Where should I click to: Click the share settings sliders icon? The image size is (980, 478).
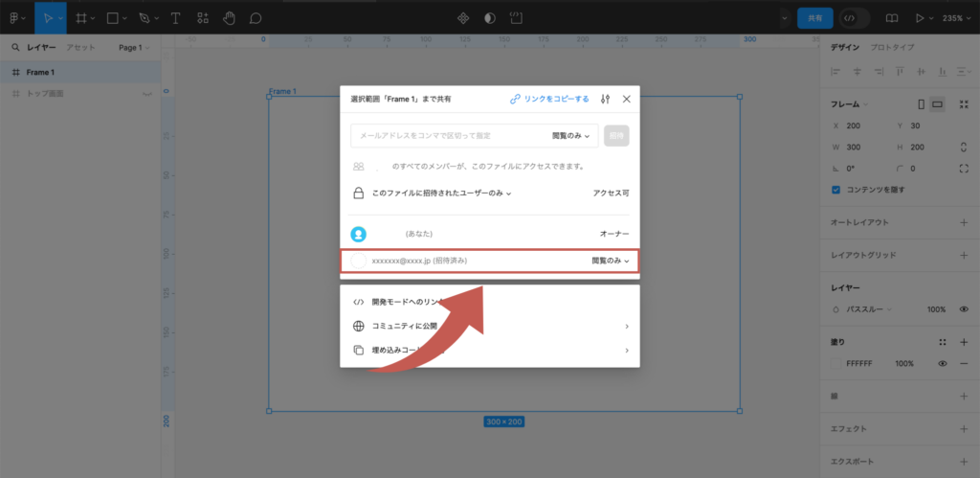click(x=605, y=99)
